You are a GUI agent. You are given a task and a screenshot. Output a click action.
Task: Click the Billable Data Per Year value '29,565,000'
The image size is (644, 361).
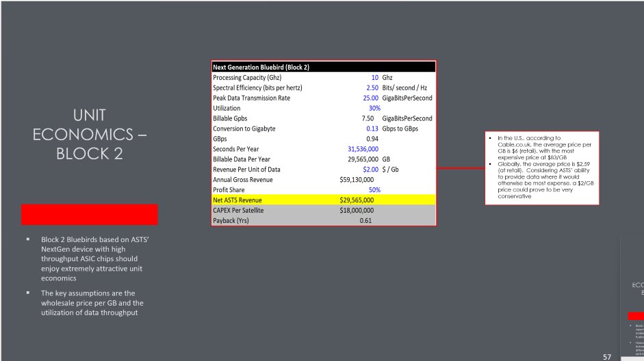(x=363, y=159)
